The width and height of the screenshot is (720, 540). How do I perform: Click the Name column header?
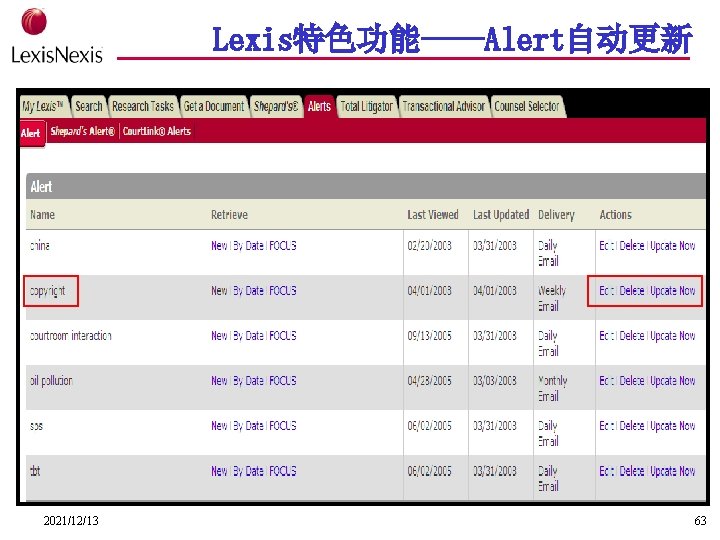pyautogui.click(x=42, y=214)
